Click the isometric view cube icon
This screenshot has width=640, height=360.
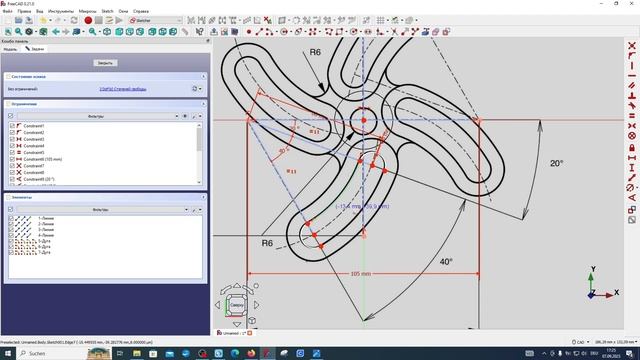tap(107, 31)
